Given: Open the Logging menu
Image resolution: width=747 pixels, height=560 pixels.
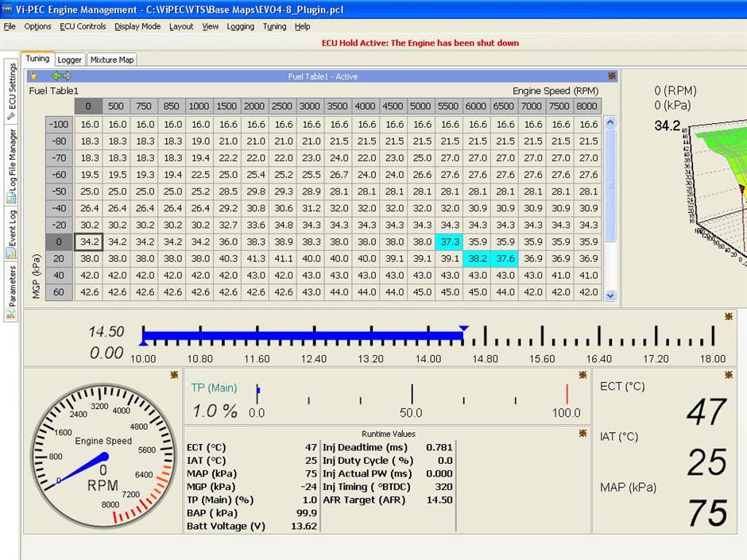Looking at the screenshot, I should click(240, 26).
